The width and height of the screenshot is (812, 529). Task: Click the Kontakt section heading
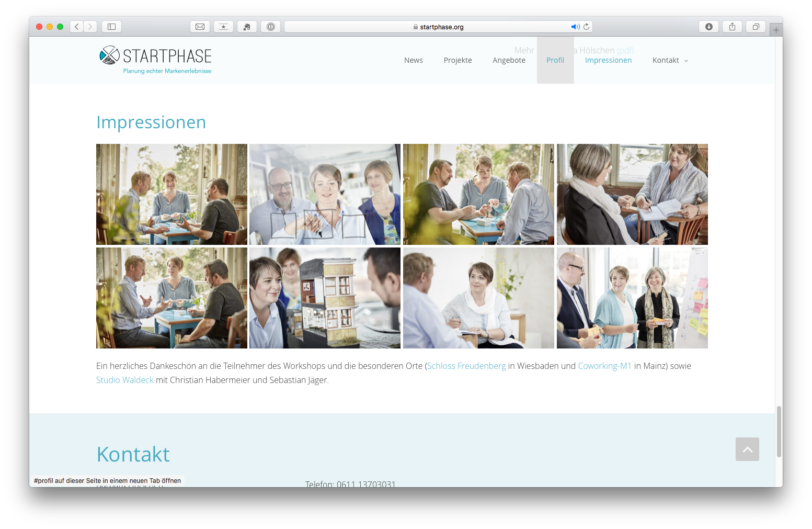coord(133,454)
